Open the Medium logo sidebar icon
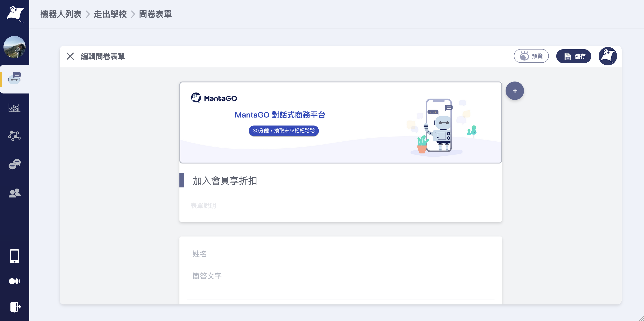 point(15,281)
